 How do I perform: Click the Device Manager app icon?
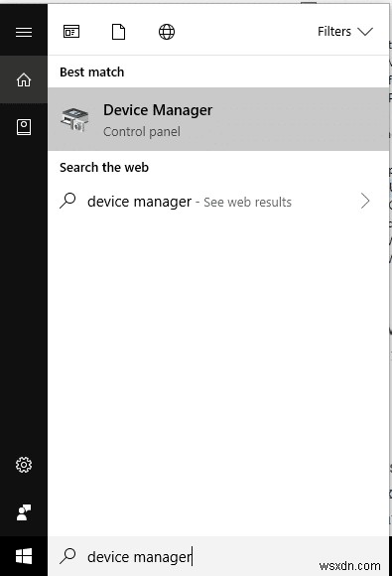point(74,120)
